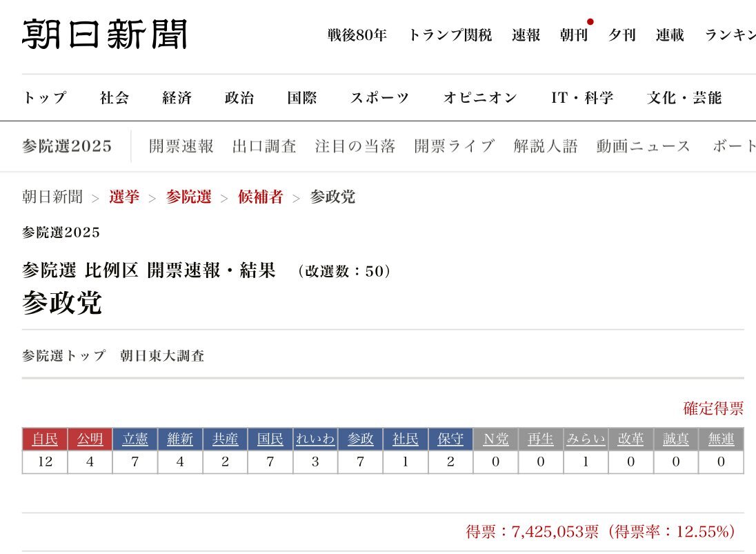Select the スポーツ navigation item
The height and width of the screenshot is (554, 756).
click(379, 97)
